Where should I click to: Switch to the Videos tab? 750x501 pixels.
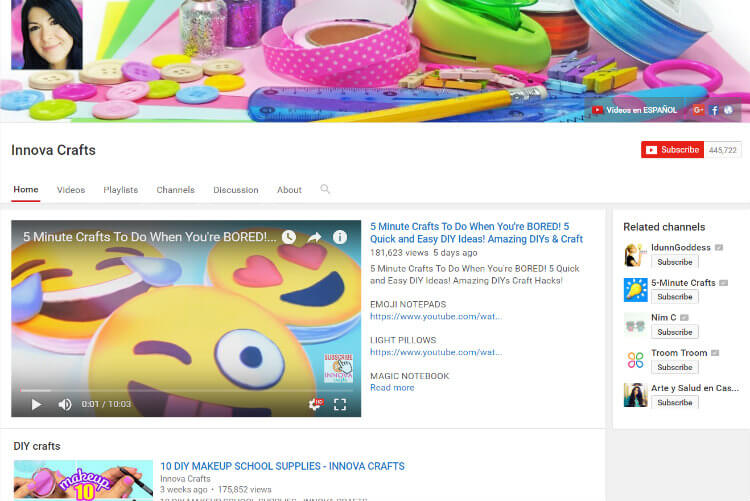tap(71, 190)
